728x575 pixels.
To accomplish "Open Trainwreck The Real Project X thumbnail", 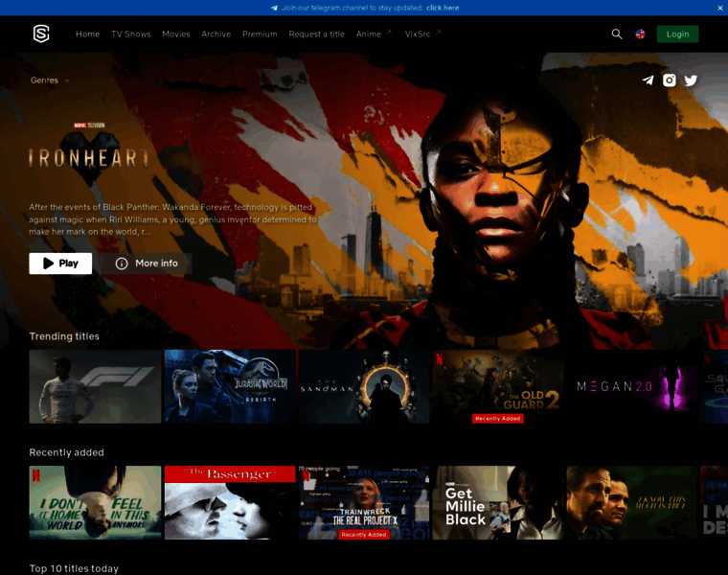I will point(364,502).
